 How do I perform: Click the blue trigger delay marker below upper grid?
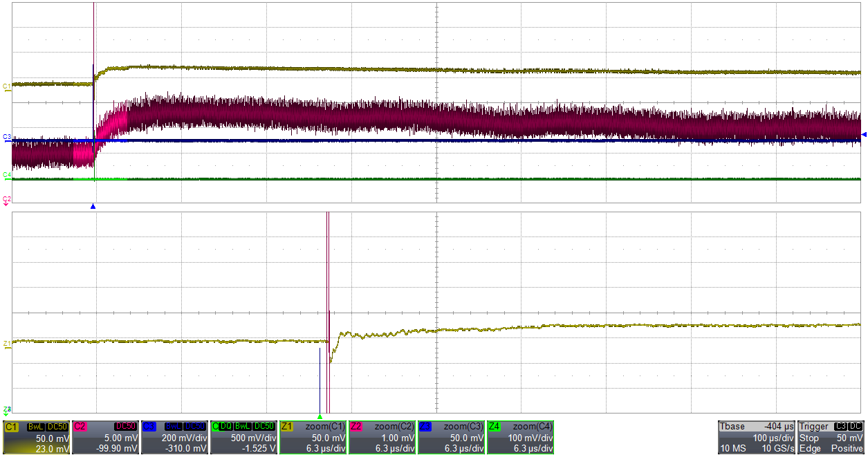pos(93,206)
